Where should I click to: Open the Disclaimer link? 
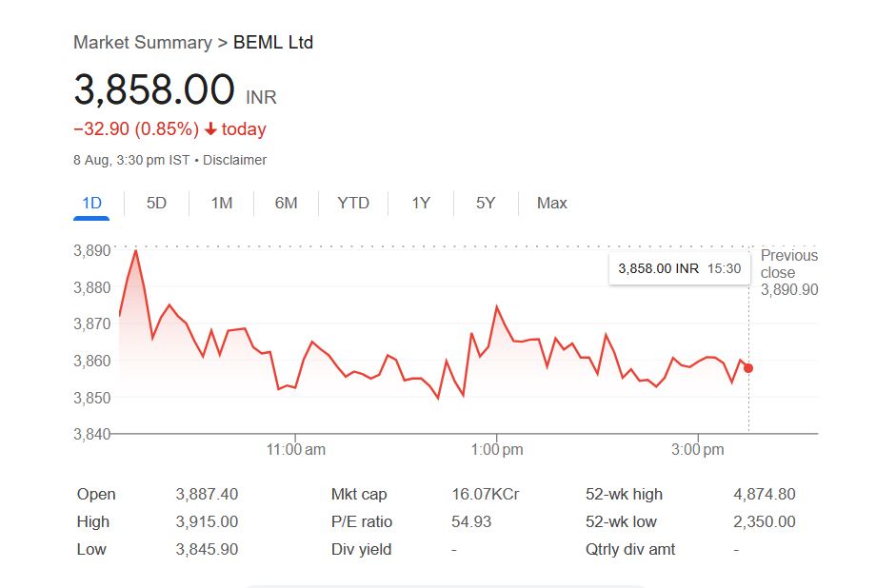click(x=234, y=160)
